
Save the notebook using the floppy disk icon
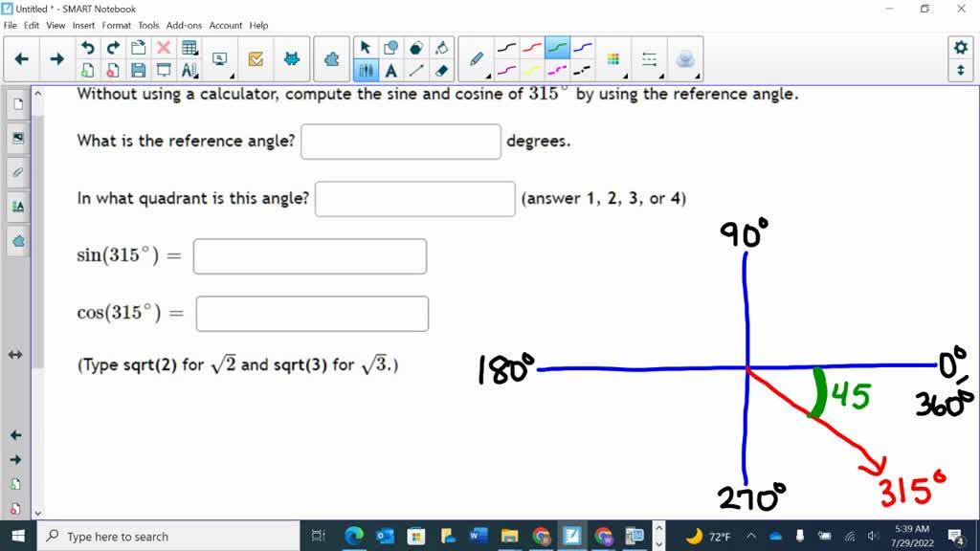(x=139, y=70)
